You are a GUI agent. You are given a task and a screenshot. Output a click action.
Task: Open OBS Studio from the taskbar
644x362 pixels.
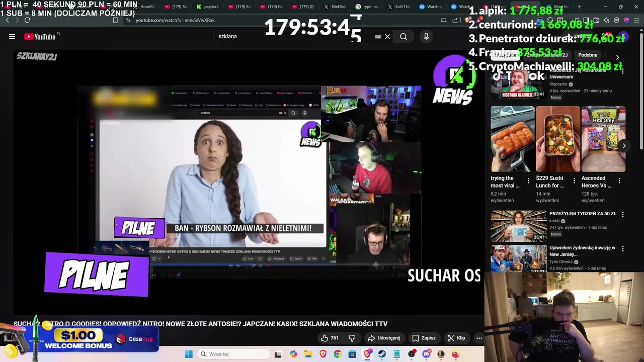[412, 354]
